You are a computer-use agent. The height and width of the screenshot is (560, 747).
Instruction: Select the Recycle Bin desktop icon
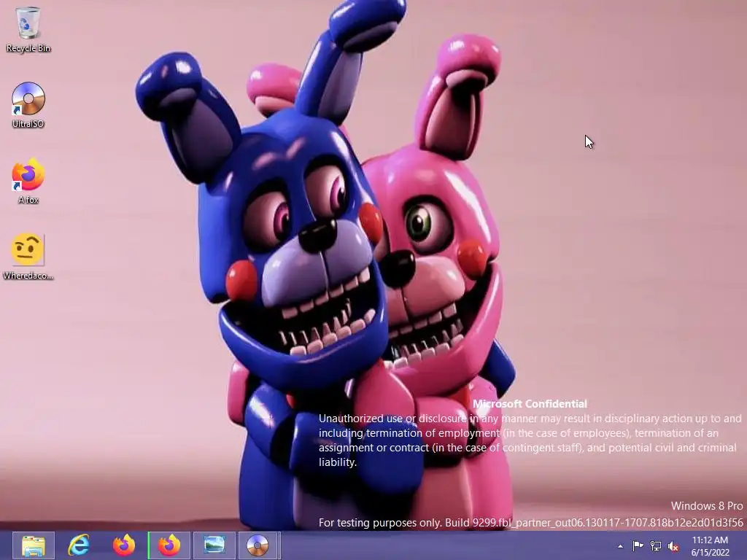pos(28,29)
